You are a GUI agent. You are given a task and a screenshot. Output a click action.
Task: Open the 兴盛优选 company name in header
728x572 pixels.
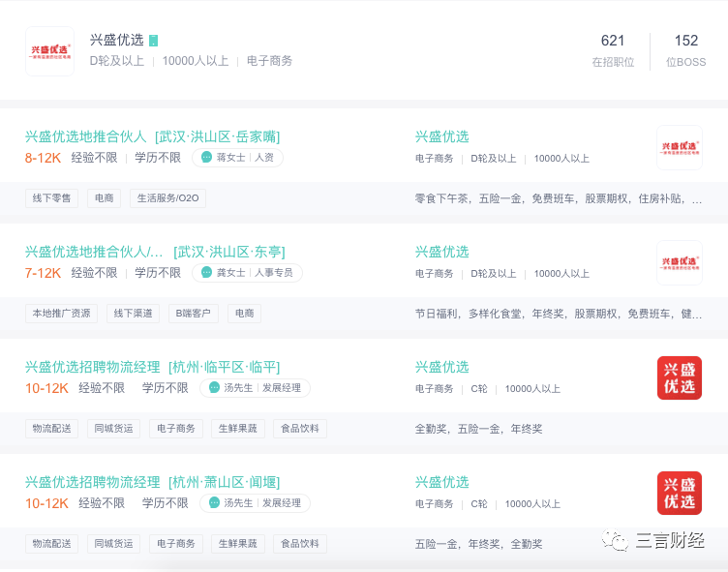coord(116,40)
